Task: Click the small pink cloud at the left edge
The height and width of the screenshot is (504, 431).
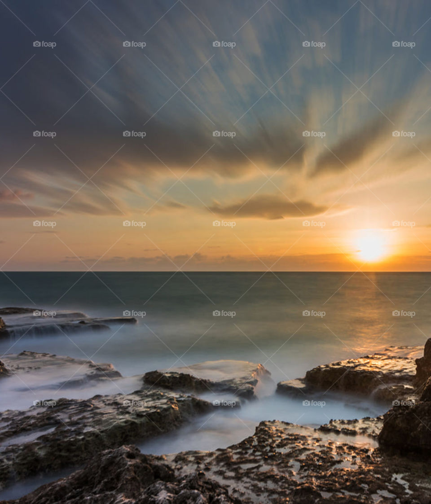Action: tap(14, 195)
